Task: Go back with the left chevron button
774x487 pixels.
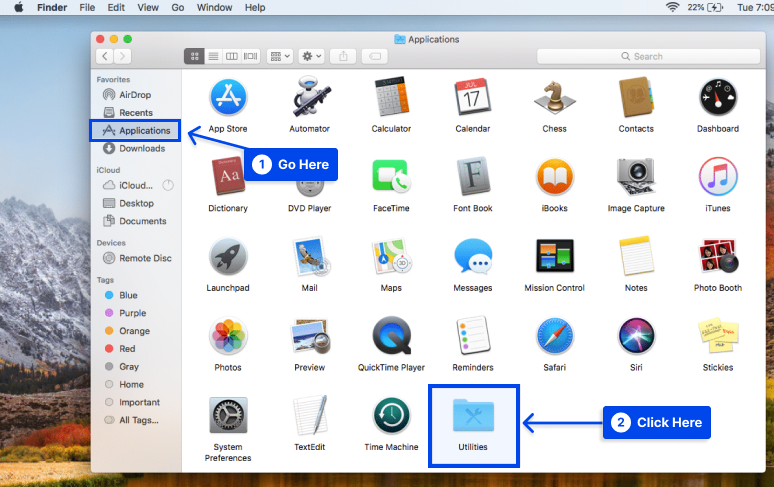Action: point(105,56)
